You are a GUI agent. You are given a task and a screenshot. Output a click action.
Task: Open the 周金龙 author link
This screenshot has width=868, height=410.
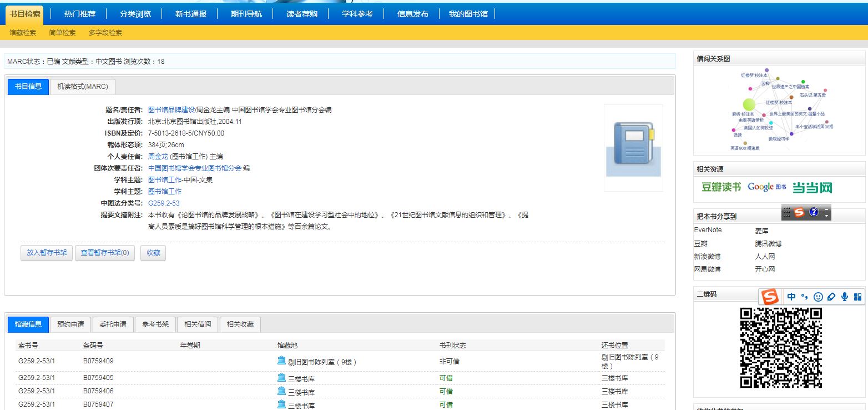158,157
